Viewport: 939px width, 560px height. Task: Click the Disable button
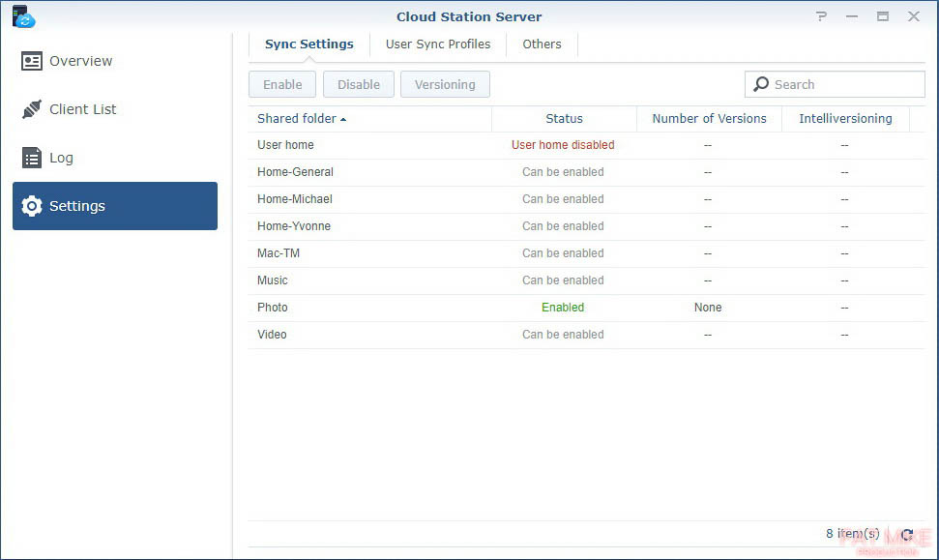coord(359,84)
